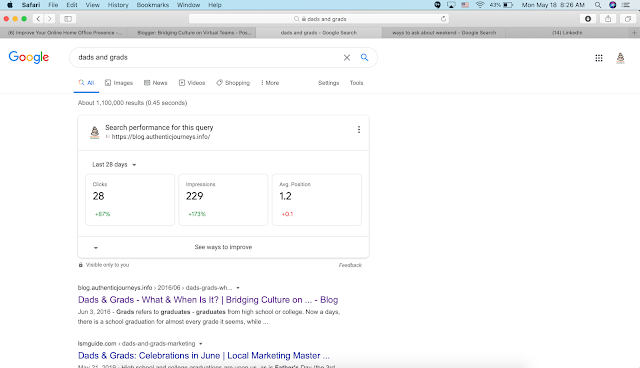
Task: Open the macOS Spotlight search icon
Action: [598, 5]
